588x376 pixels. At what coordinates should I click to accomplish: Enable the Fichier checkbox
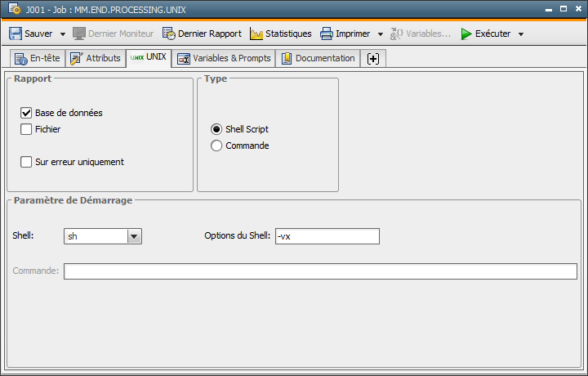click(26, 129)
